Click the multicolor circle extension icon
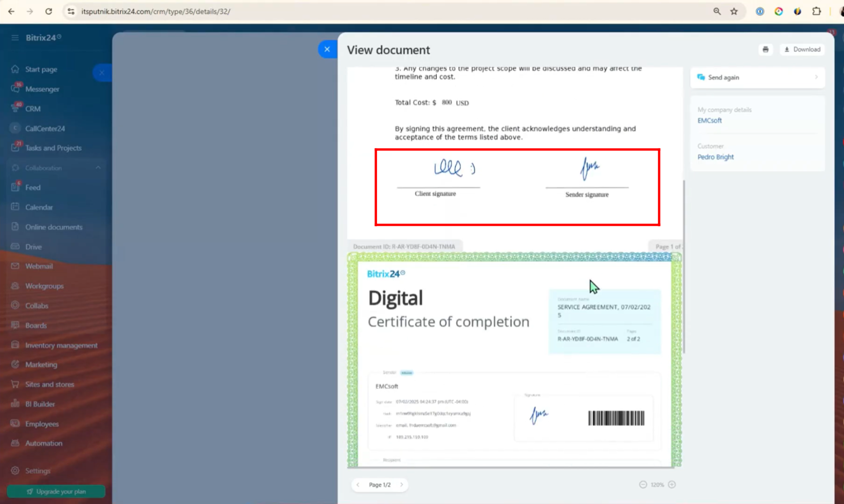844x504 pixels. tap(779, 11)
